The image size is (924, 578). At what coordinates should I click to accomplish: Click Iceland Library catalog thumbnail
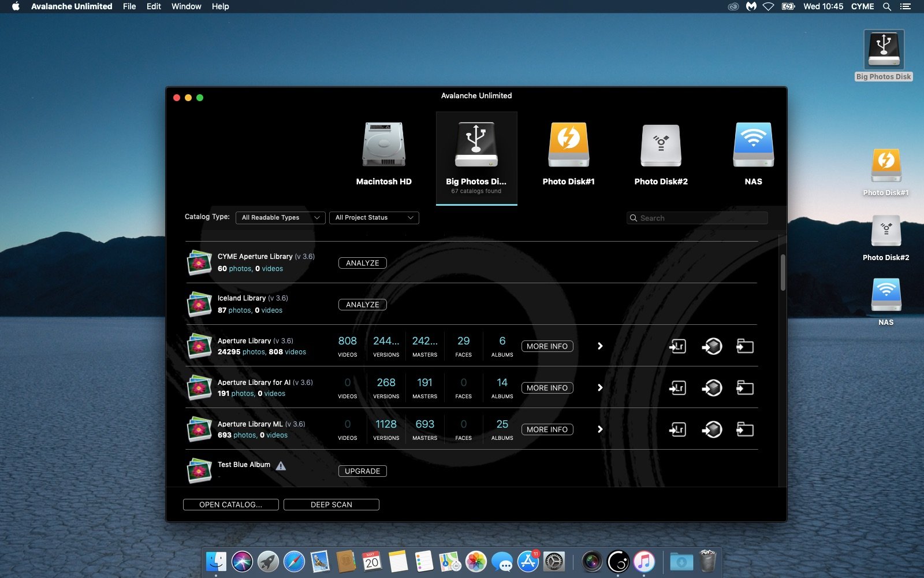(199, 304)
